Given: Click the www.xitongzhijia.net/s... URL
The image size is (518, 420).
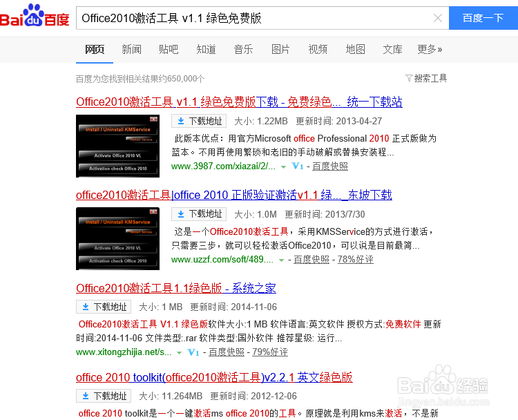Looking at the screenshot, I should coord(124,352).
